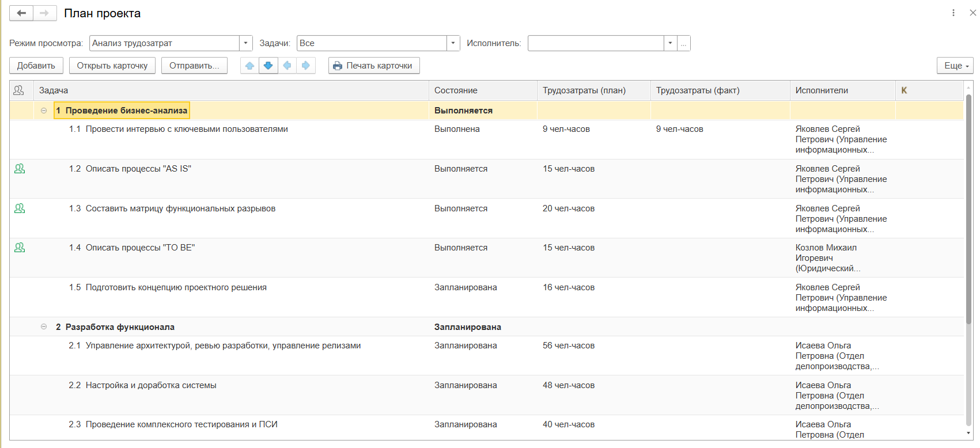Click participants icon in table header
The height and width of the screenshot is (448, 980).
coord(19,90)
